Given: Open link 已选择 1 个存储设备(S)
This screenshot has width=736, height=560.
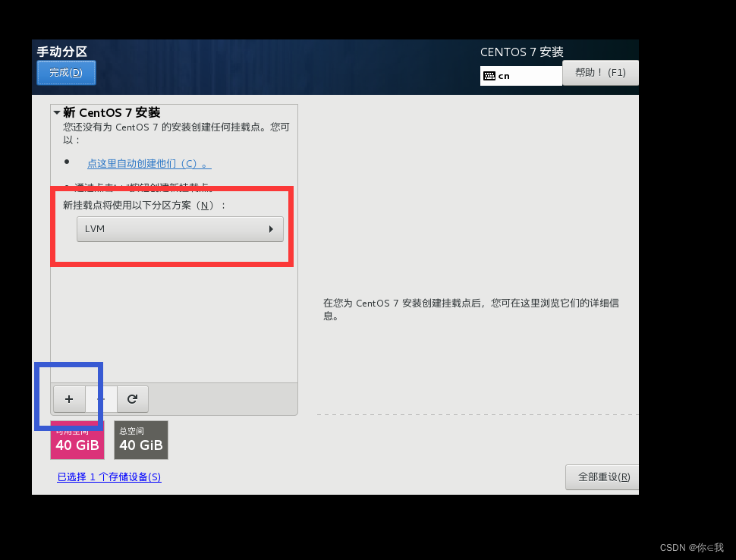Looking at the screenshot, I should [109, 477].
